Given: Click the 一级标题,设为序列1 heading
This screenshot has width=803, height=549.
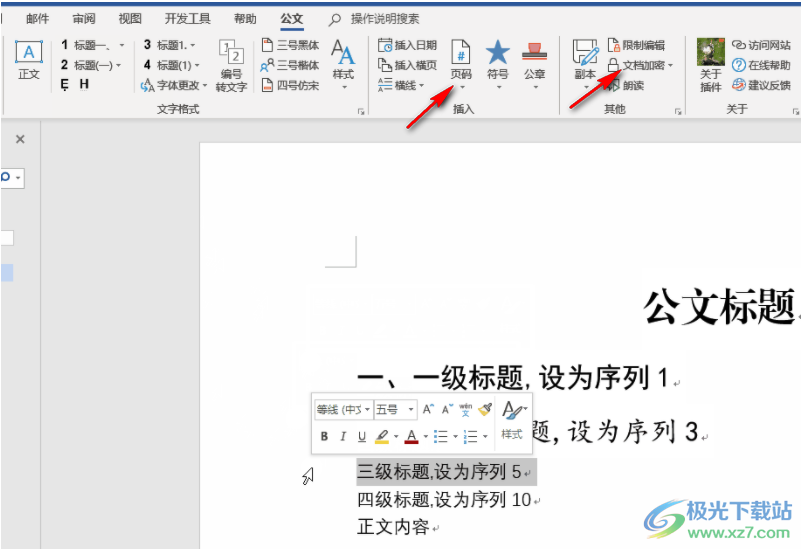Looking at the screenshot, I should (513, 378).
